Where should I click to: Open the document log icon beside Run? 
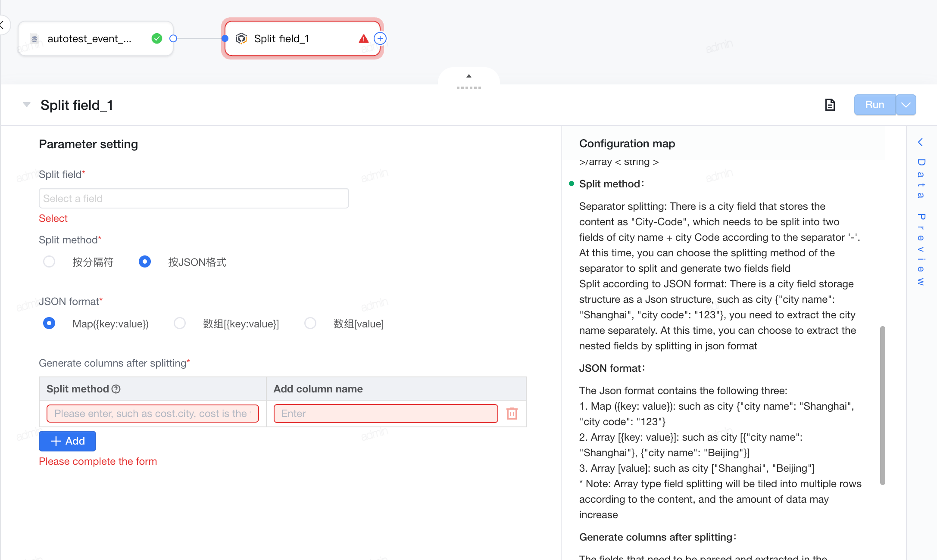click(830, 105)
